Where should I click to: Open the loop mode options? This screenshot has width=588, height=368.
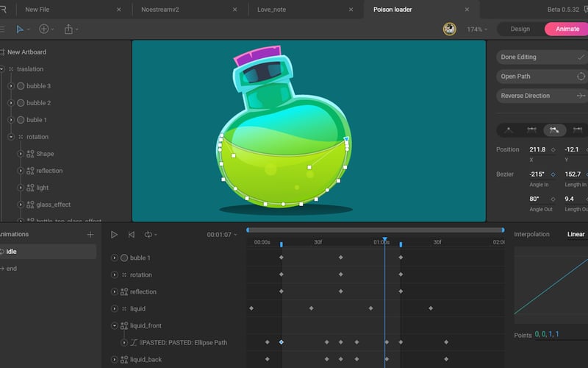click(x=149, y=235)
